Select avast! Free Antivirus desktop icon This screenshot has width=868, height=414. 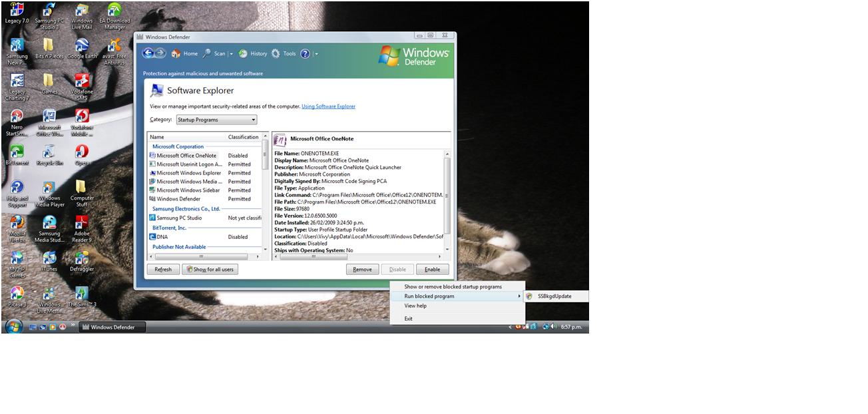(x=114, y=53)
